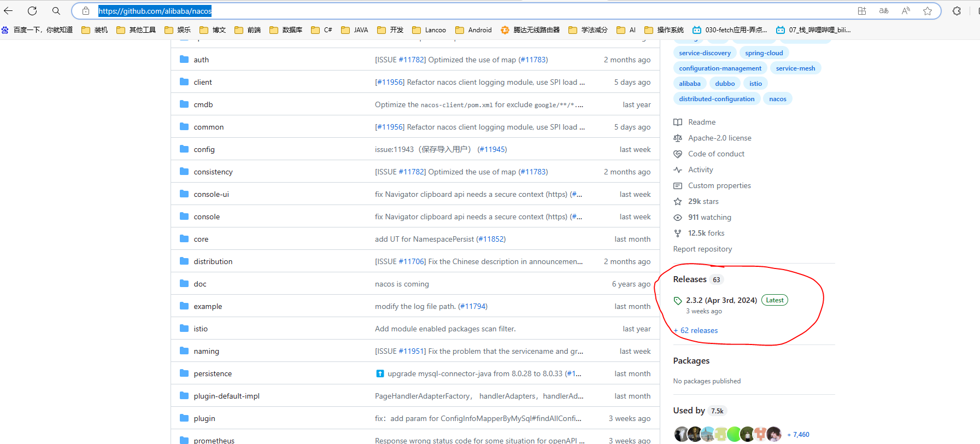Click the cmdb folder icon
Image resolution: width=980 pixels, height=444 pixels.
coord(184,104)
